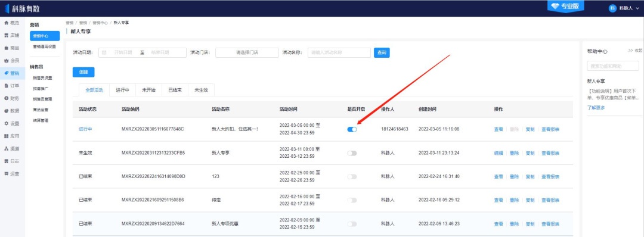The width and height of the screenshot is (644, 237).
Task: Toggle the switch in the 待定 row
Action: [x=352, y=200]
